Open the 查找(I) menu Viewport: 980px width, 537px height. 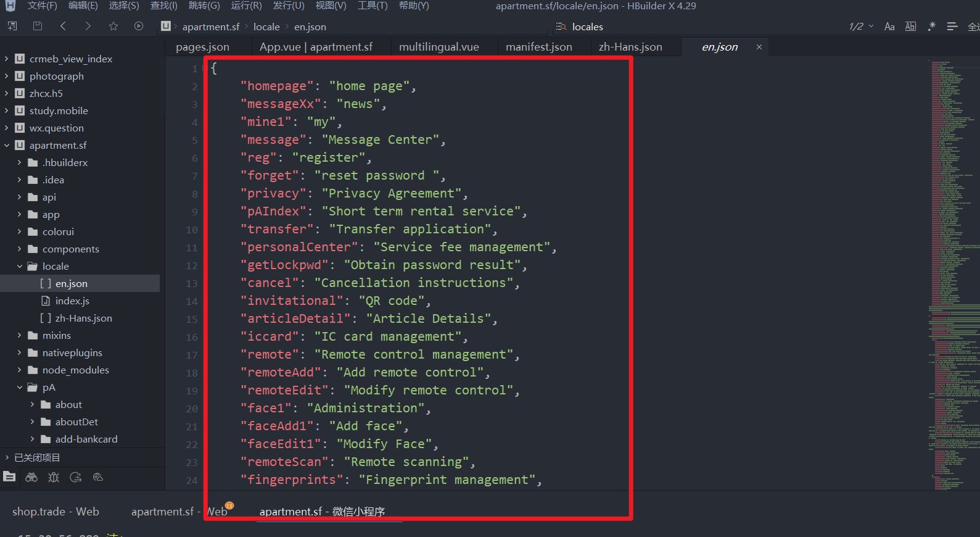[x=163, y=6]
